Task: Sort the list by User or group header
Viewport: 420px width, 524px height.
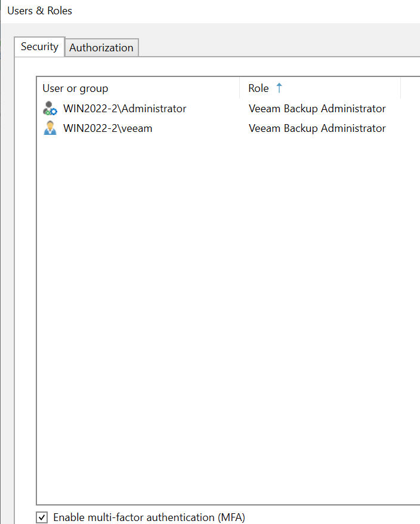Action: 76,88
